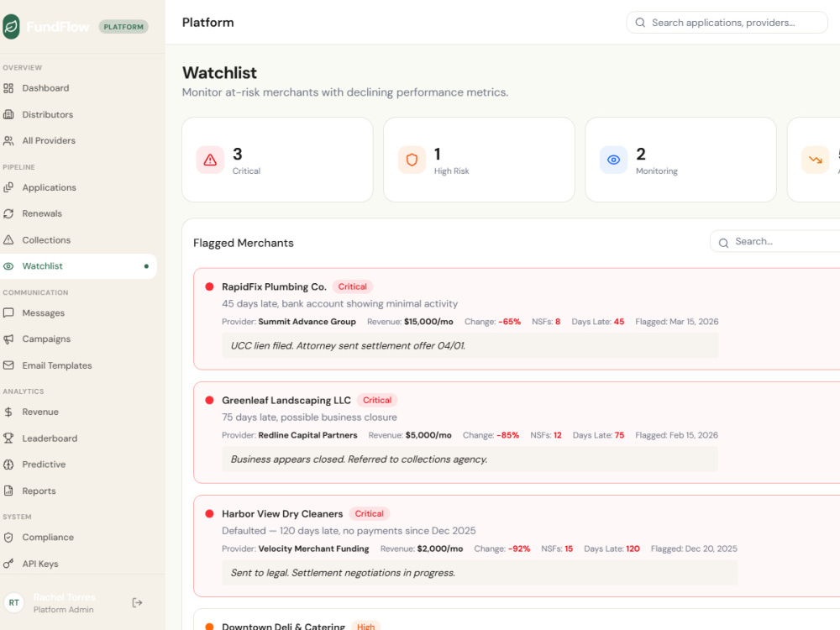Image resolution: width=840 pixels, height=630 pixels.
Task: Open Messages in the sidebar
Action: click(78, 312)
